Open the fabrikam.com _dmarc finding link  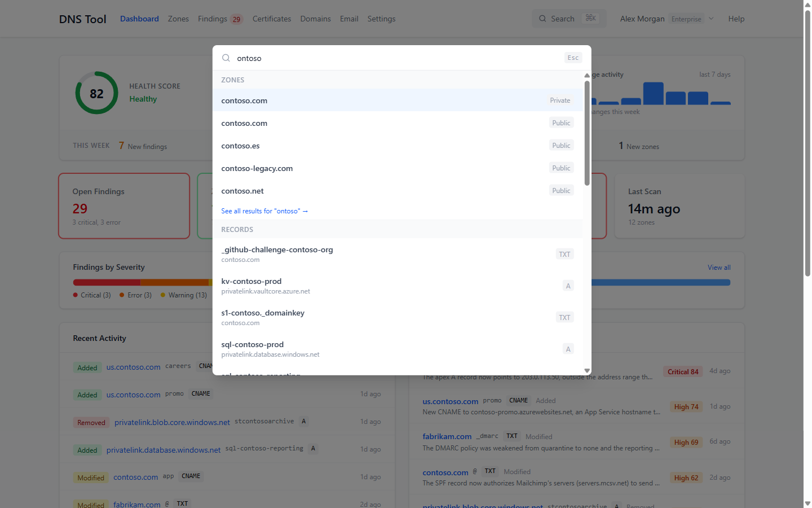tap(447, 436)
